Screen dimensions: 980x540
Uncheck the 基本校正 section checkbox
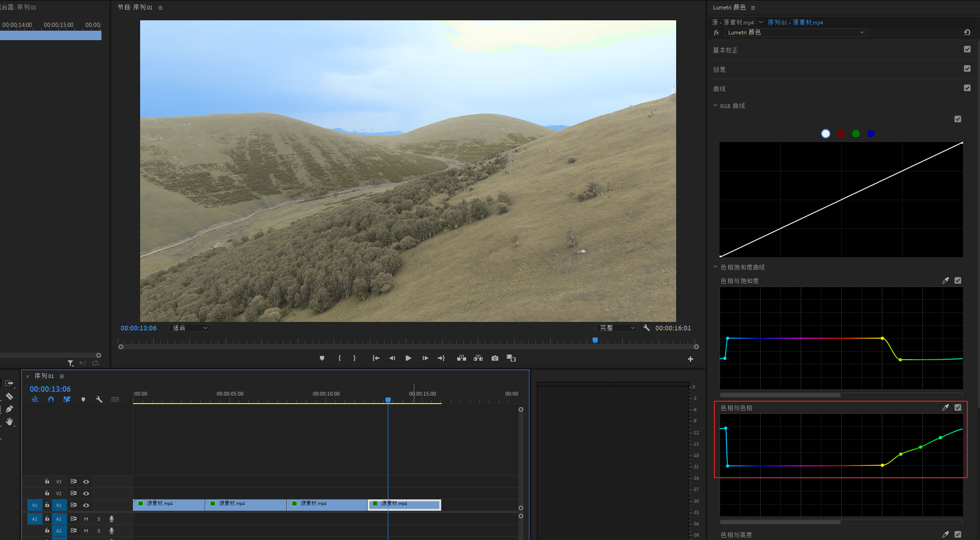(967, 50)
